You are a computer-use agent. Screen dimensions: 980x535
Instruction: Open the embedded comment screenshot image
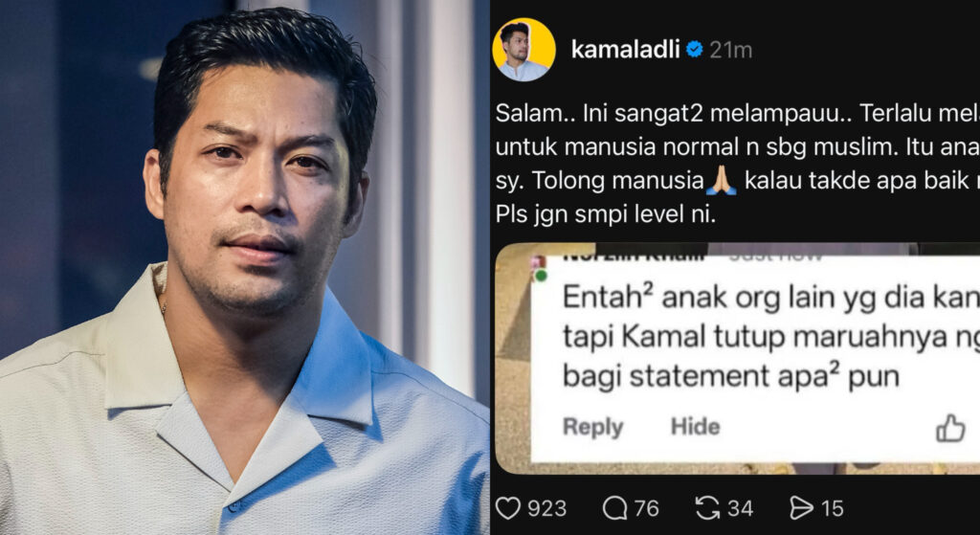point(738,358)
